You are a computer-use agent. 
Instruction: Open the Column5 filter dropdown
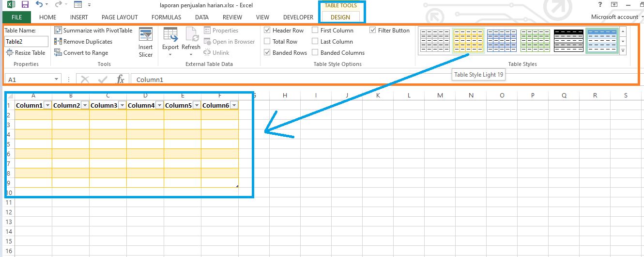pyautogui.click(x=197, y=105)
